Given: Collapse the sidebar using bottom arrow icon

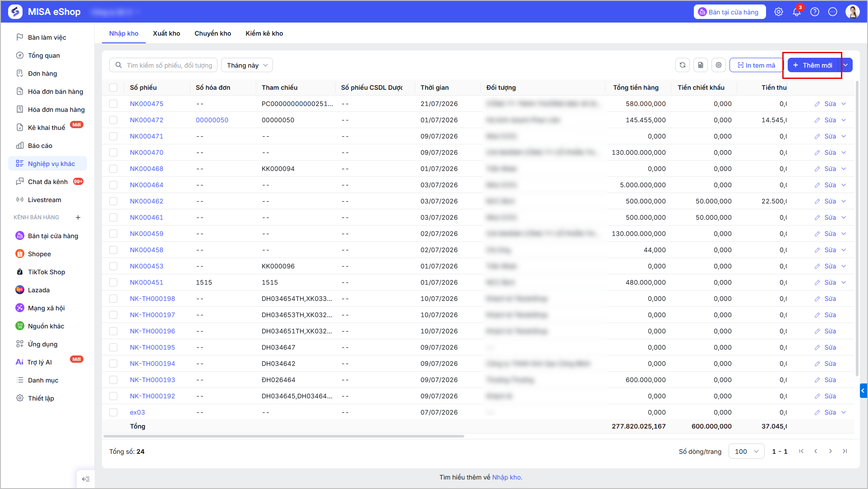Looking at the screenshot, I should 86,479.
